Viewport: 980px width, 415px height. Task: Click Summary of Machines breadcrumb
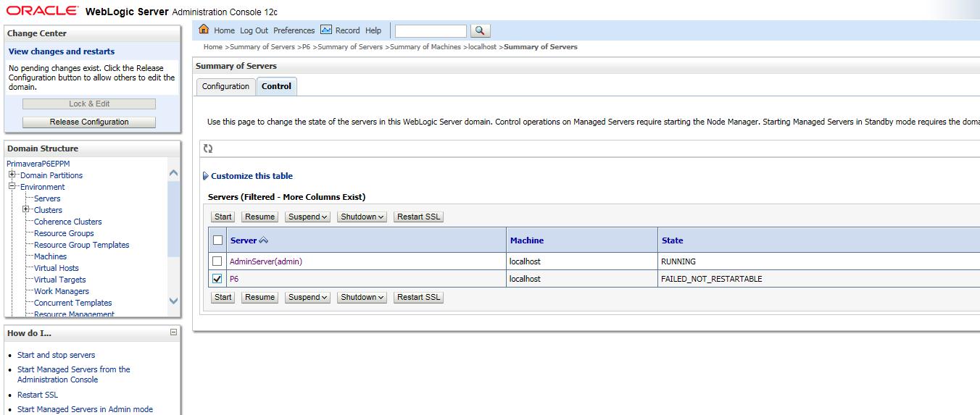pos(425,47)
